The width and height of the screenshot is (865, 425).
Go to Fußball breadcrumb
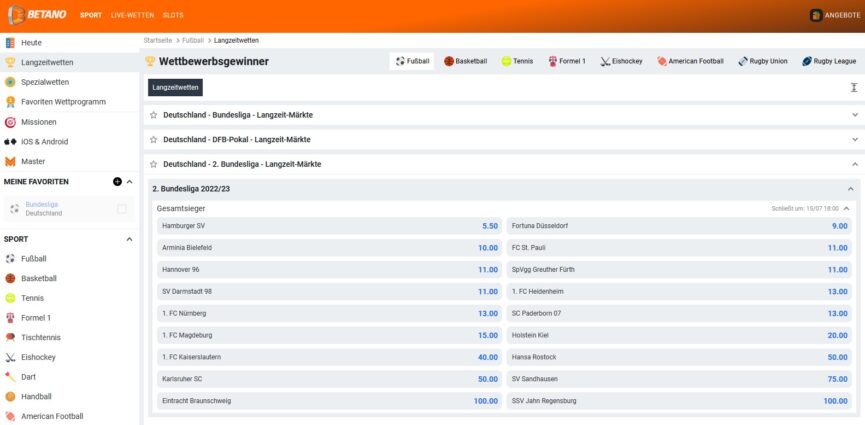pos(193,40)
